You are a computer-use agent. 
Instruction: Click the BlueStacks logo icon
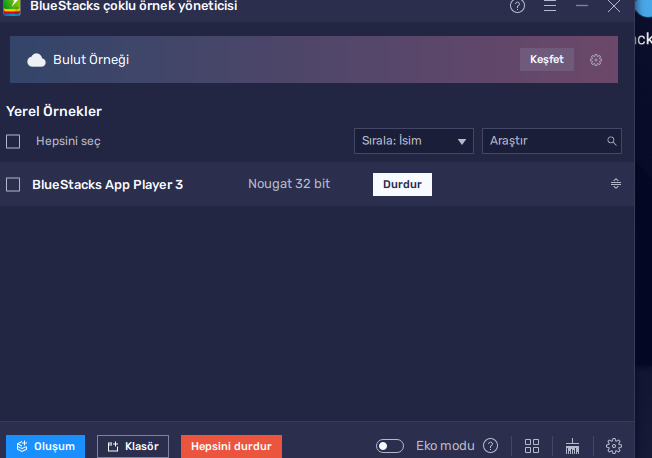[x=12, y=7]
